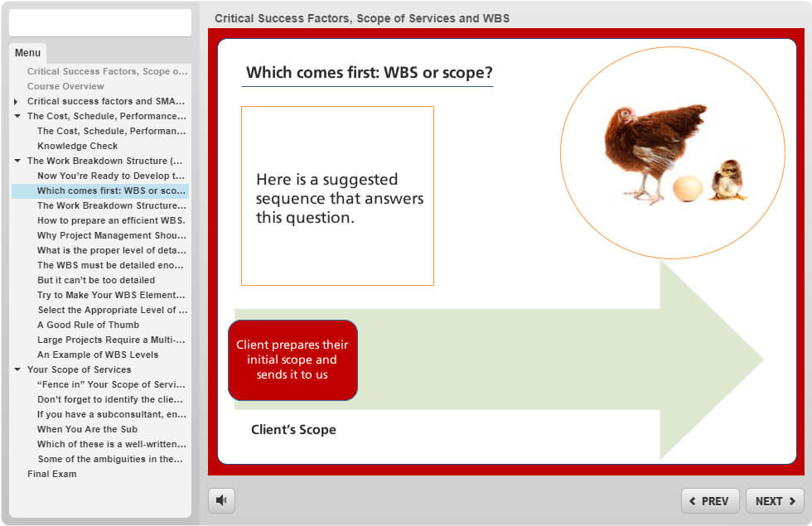Click the blank logo box above the Menu
The image size is (812, 526).
[x=100, y=23]
